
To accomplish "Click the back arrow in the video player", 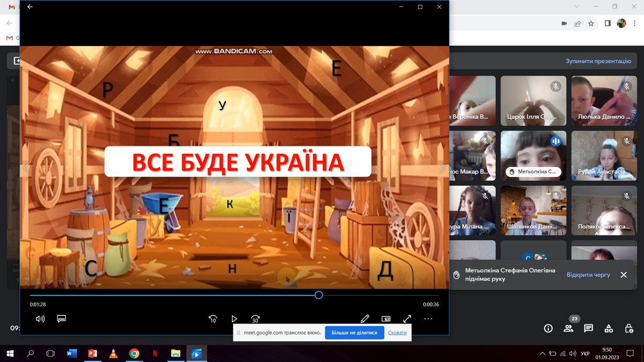I will (x=30, y=7).
